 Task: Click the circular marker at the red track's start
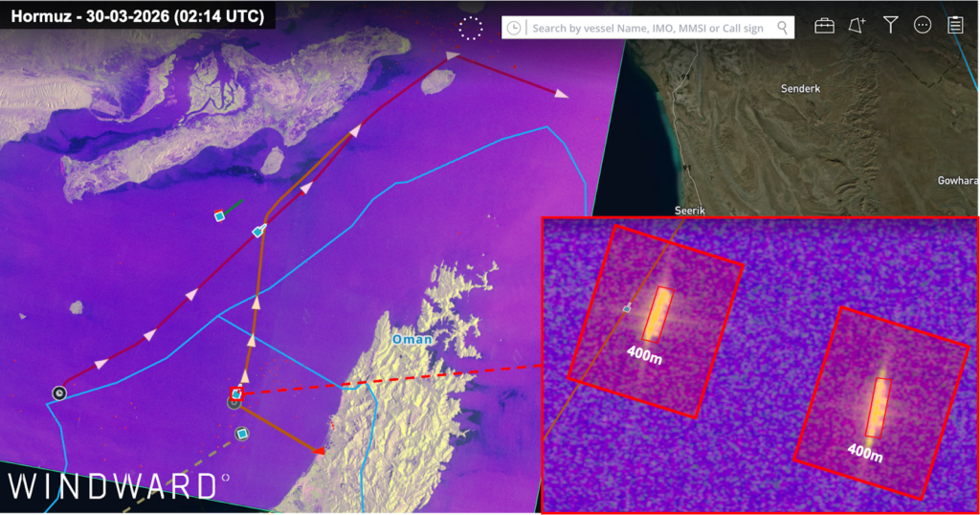[x=59, y=393]
